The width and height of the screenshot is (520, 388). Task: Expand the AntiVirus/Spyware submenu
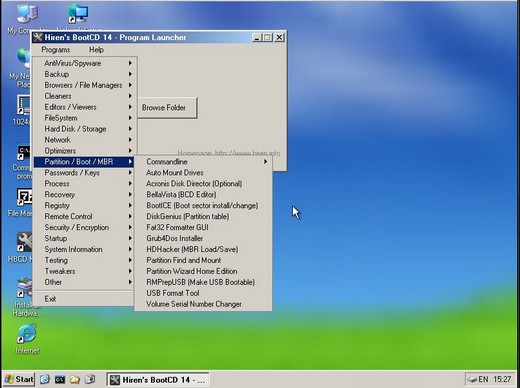(x=84, y=63)
